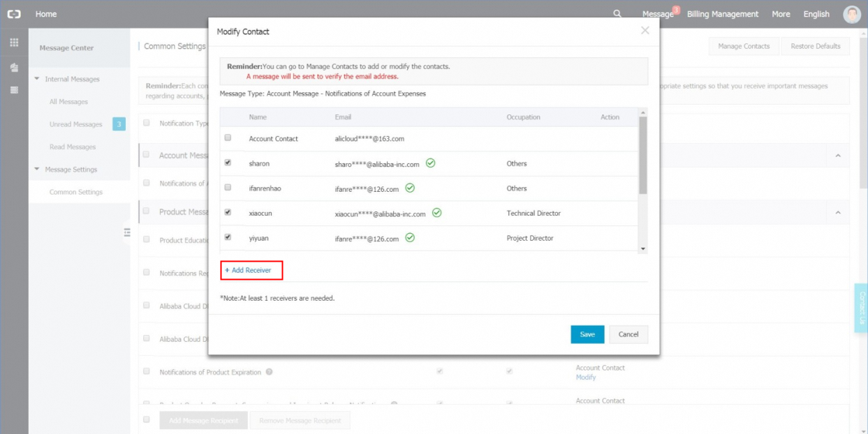This screenshot has height=434, width=868.
Task: Check the ifanrenhao contact checkbox
Action: (x=228, y=188)
